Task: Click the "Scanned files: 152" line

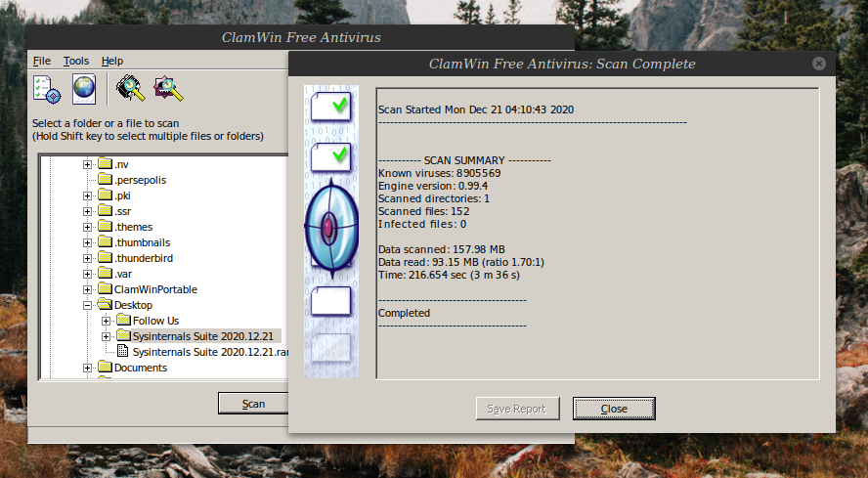Action: (423, 211)
